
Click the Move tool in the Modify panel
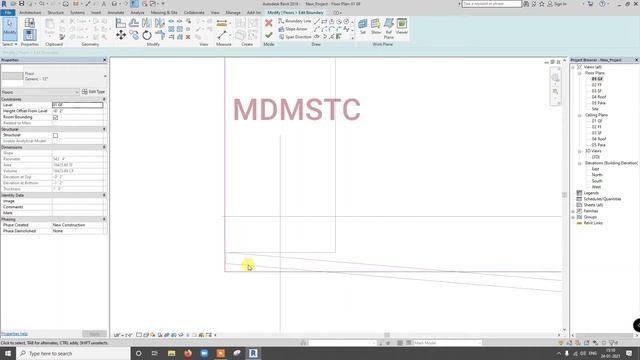pos(121,35)
